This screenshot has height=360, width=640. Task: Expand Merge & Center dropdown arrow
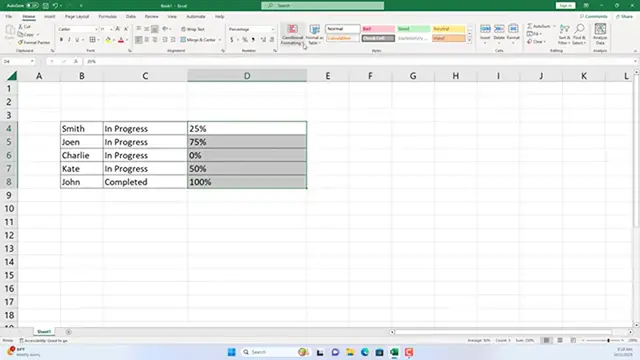tap(220, 40)
